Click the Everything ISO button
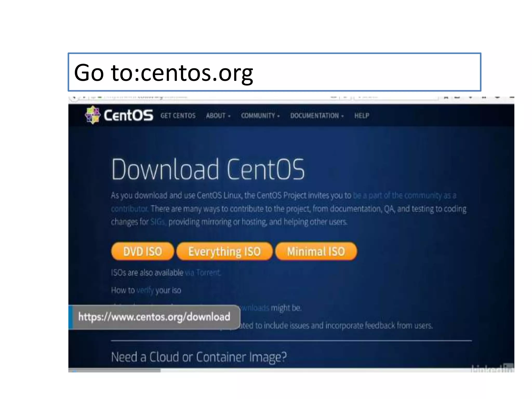This screenshot has width=532, height=399. pyautogui.click(x=224, y=251)
